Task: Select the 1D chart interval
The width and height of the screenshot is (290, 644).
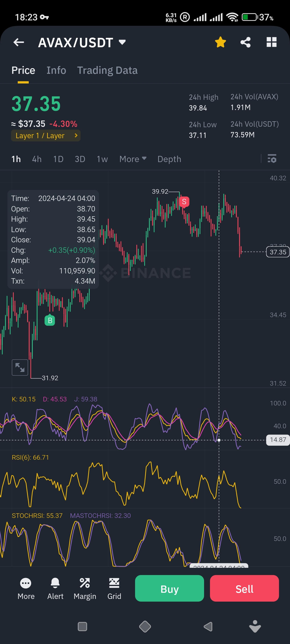Action: point(58,159)
